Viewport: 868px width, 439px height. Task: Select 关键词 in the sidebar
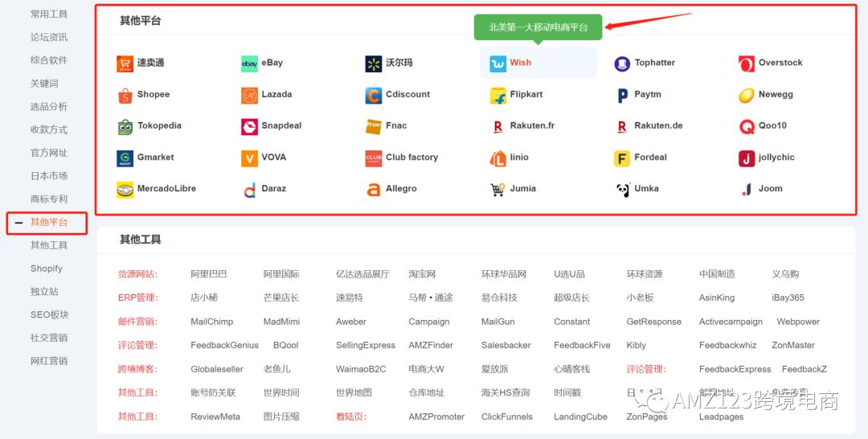(44, 83)
